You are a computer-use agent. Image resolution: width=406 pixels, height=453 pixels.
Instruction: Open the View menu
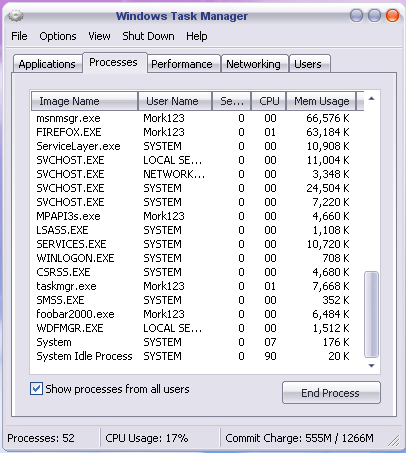point(99,36)
